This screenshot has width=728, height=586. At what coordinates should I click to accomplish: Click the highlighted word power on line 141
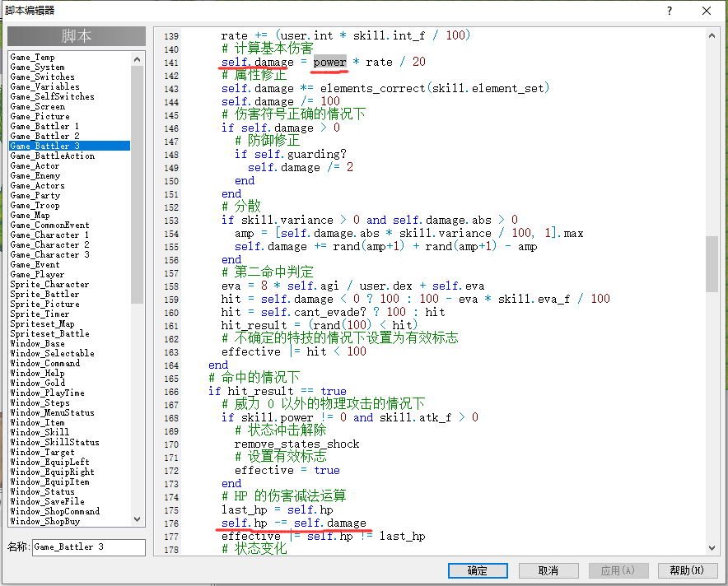329,63
